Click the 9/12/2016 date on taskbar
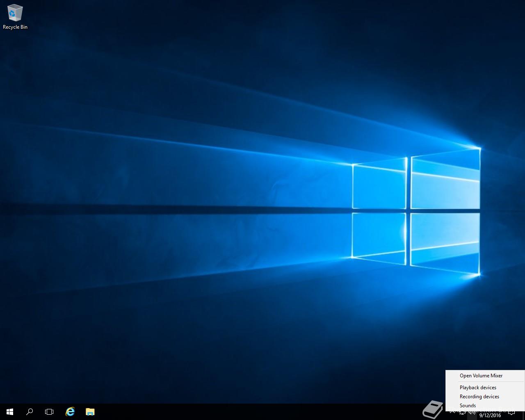525x420 pixels. point(490,415)
